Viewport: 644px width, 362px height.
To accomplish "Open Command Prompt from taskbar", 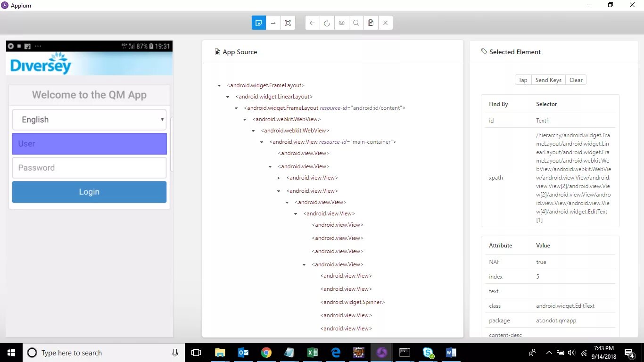I will [405, 353].
